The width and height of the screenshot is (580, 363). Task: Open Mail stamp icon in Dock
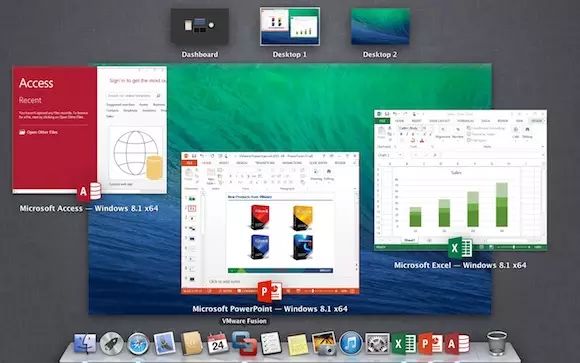point(164,343)
